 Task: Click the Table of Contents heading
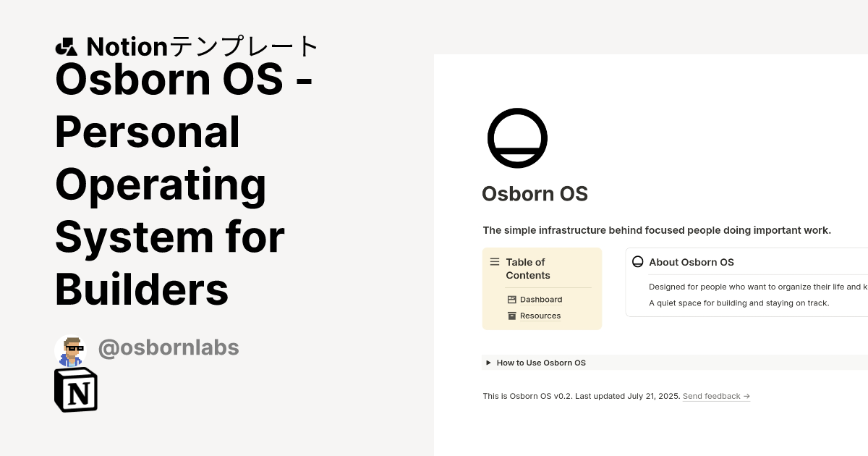point(527,269)
